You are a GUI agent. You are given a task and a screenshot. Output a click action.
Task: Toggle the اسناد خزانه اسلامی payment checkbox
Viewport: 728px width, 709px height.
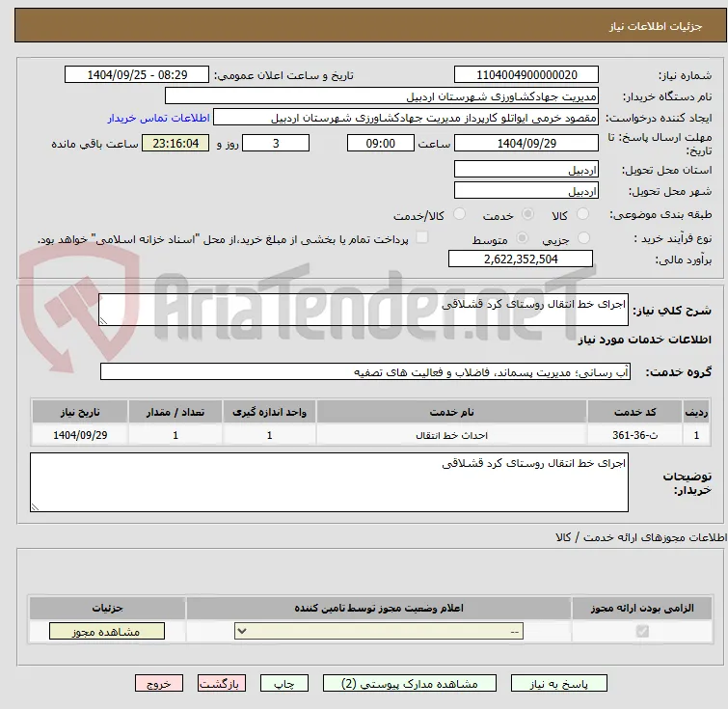pyautogui.click(x=421, y=237)
